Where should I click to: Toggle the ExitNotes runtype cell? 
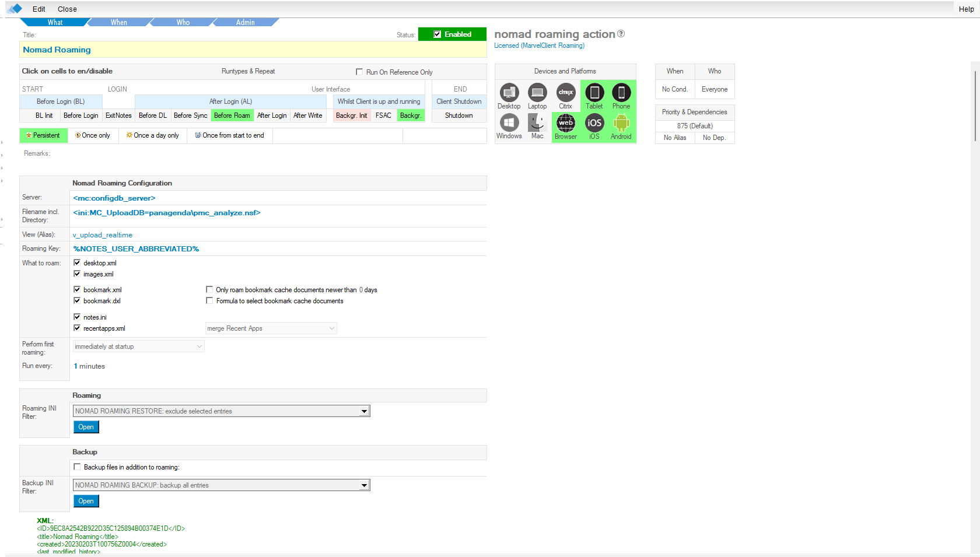(x=118, y=115)
